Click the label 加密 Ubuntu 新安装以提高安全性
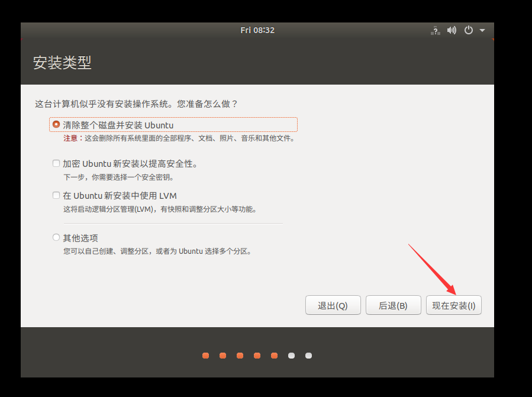This screenshot has width=532, height=397. [x=130, y=164]
